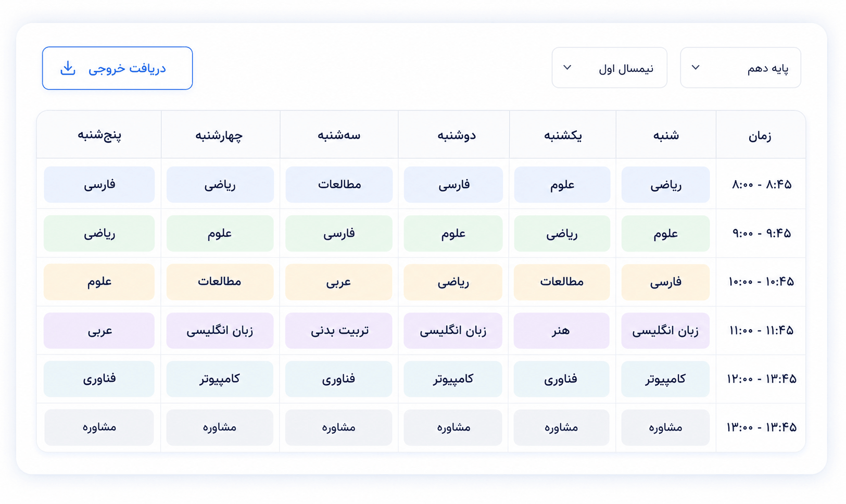This screenshot has height=504, width=846.
Task: Click دوشنبه ریاضی class at 10:00
Action: [x=453, y=282]
